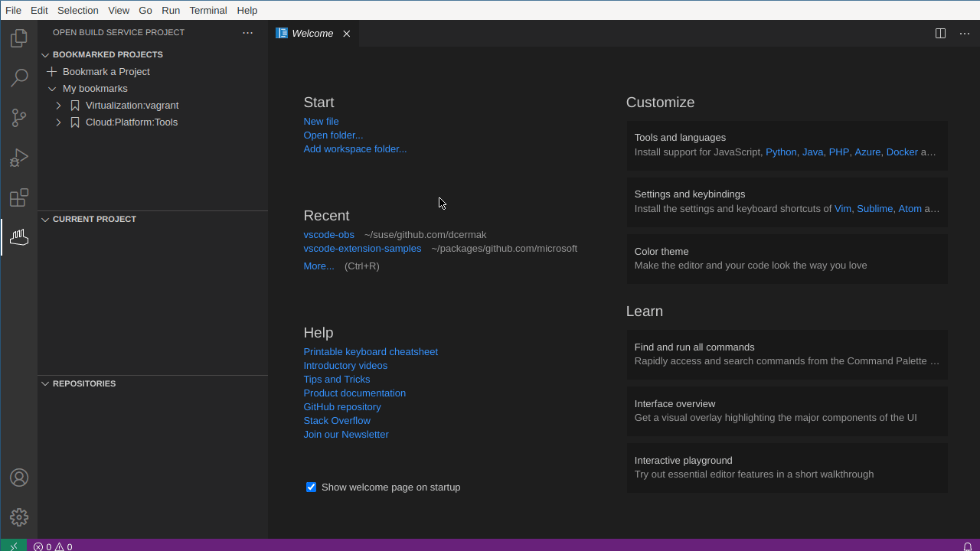This screenshot has height=551, width=980.
Task: Open recent project vscode-obs
Action: (x=329, y=235)
